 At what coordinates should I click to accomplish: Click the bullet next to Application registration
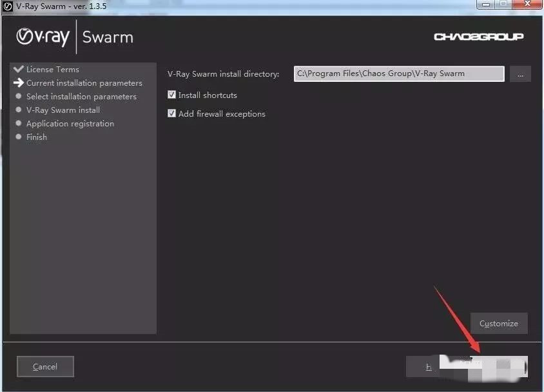[x=19, y=123]
